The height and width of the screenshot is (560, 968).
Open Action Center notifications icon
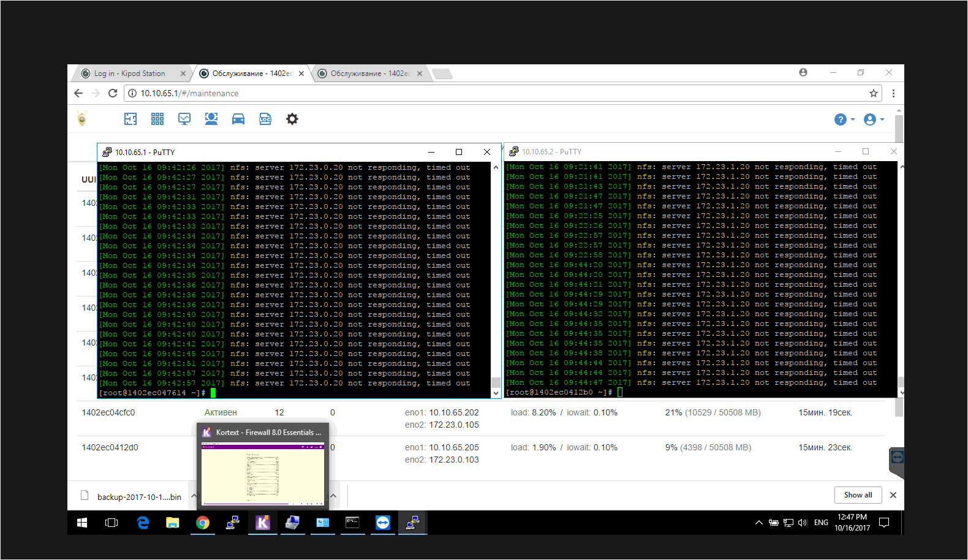(884, 523)
